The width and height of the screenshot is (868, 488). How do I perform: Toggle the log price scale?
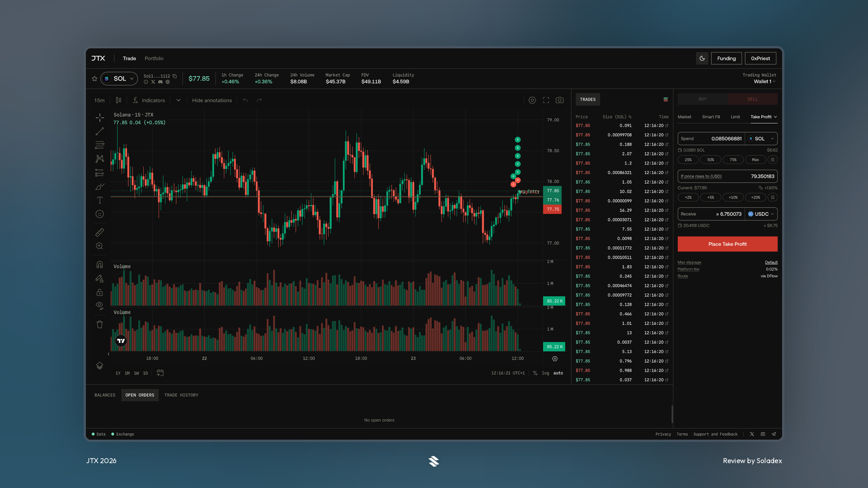click(546, 373)
